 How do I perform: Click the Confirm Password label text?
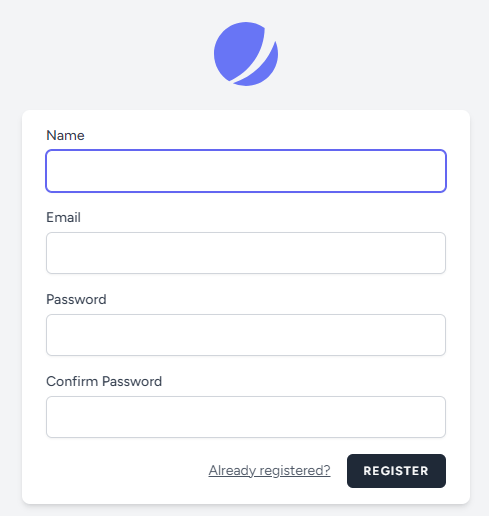point(104,381)
